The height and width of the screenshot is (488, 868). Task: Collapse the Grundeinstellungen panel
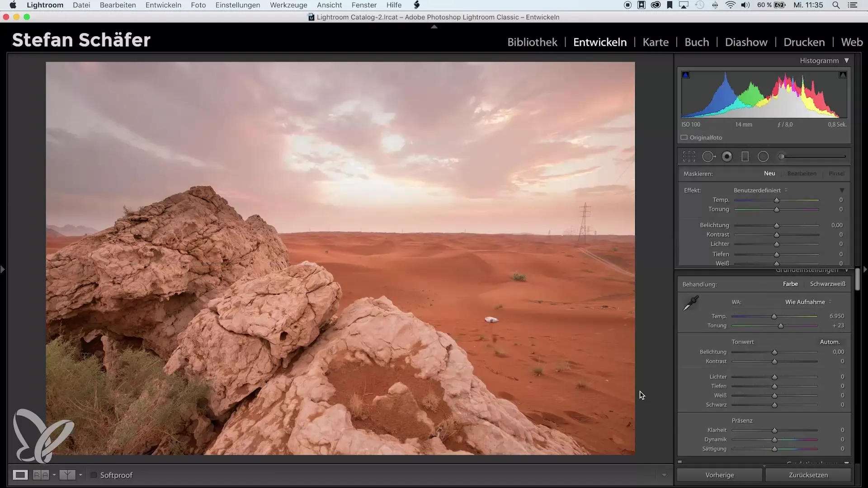847,270
